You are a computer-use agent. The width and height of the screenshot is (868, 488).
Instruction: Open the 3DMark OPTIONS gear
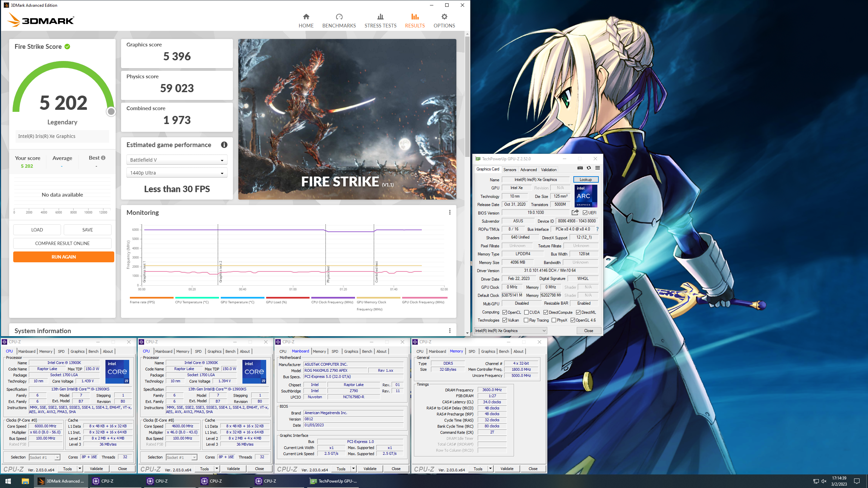pyautogui.click(x=444, y=17)
